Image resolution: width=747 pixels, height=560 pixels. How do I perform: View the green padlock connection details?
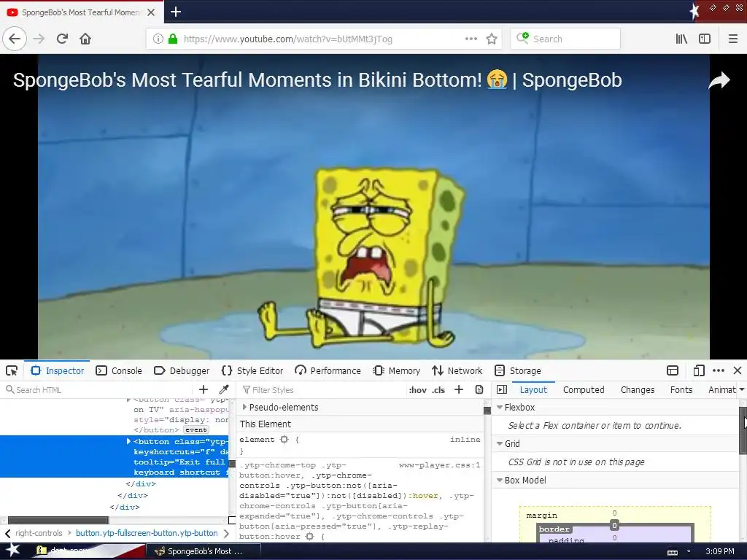[x=173, y=39]
